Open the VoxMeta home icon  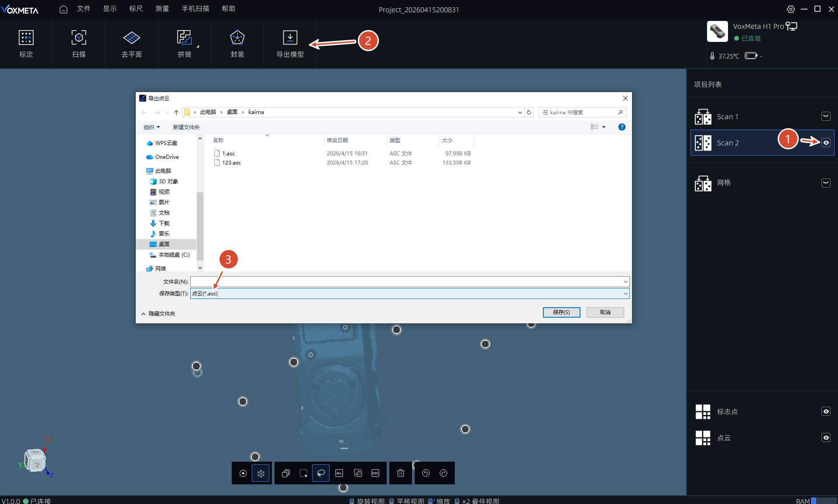(63, 9)
